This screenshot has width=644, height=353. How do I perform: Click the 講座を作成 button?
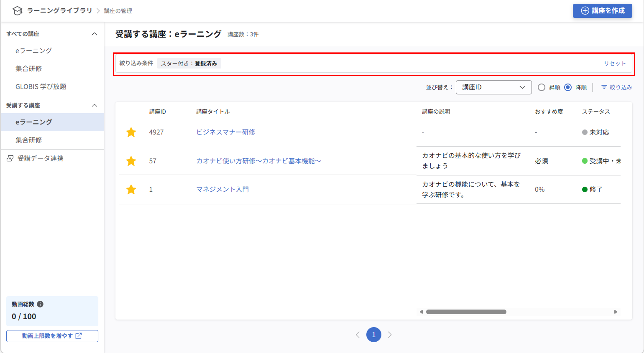(x=602, y=11)
